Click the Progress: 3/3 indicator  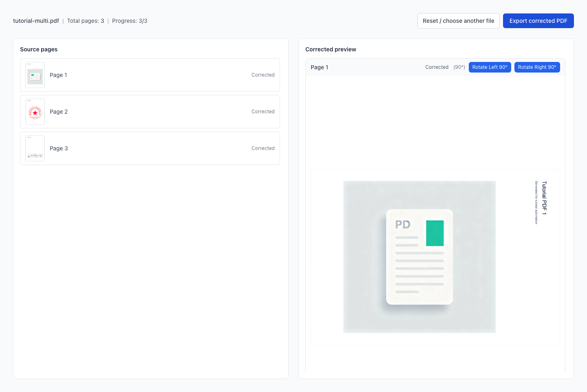coord(130,21)
